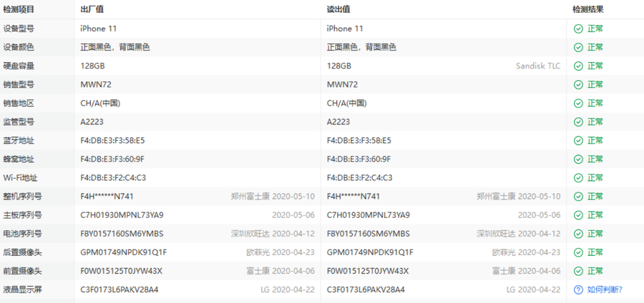Select the 销售地区 row label

[x=19, y=104]
